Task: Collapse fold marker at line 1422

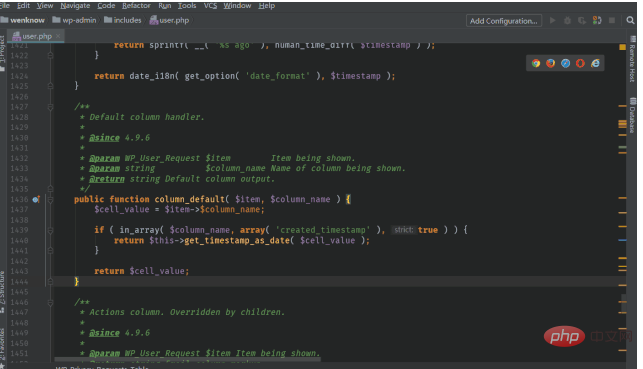Action: (50, 55)
